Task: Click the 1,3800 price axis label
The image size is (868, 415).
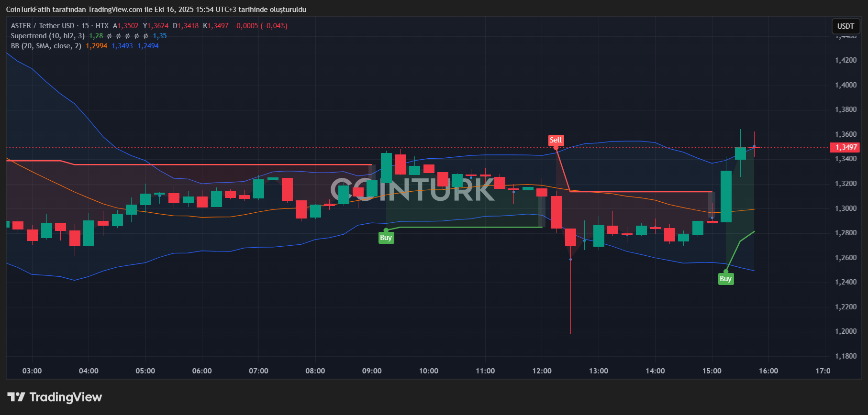Action: click(x=846, y=109)
